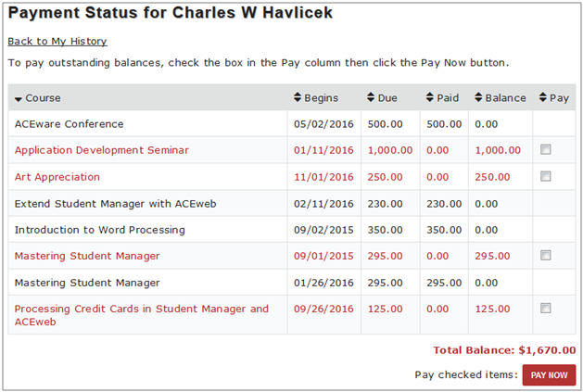The width and height of the screenshot is (583, 392).
Task: Click the sort arrows beside Due header
Action: tap(372, 97)
